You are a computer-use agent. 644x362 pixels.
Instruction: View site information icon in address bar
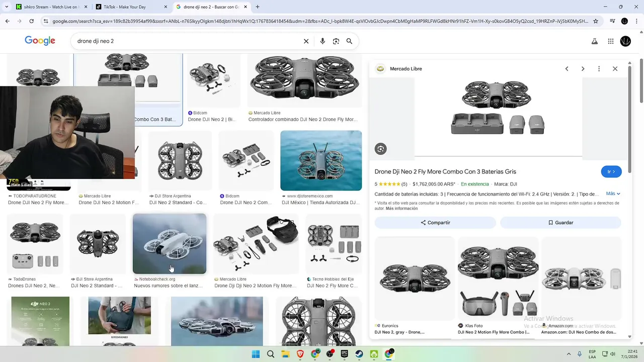pyautogui.click(x=46, y=21)
